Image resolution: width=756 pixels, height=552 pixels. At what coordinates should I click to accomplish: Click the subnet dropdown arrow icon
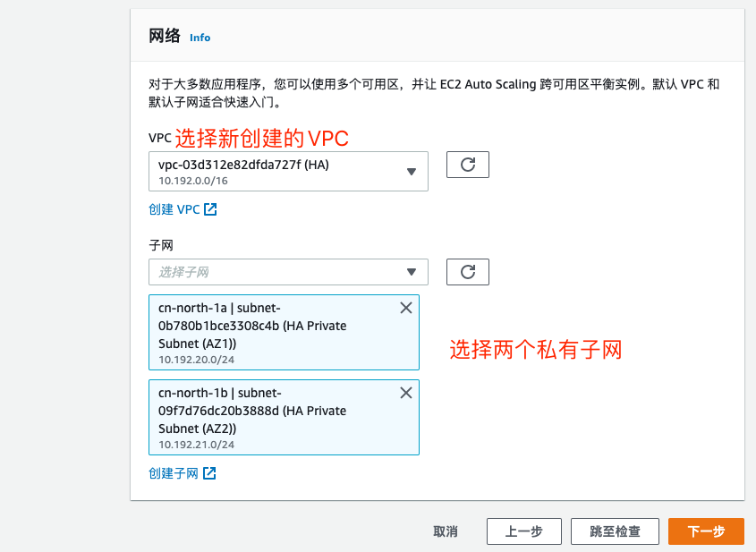pyautogui.click(x=411, y=271)
